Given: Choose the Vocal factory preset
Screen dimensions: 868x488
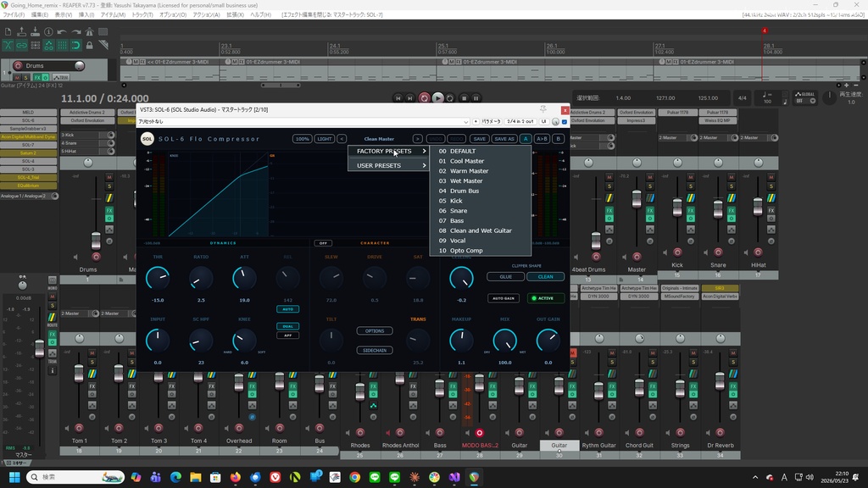Looking at the screenshot, I should (480, 241).
